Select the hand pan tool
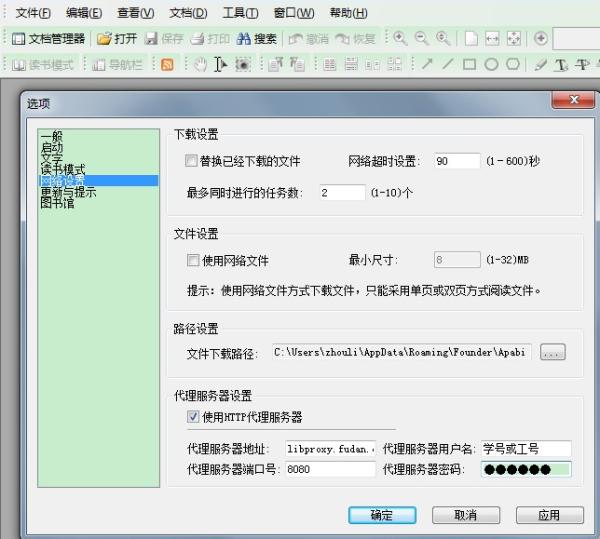This screenshot has height=539, width=600. tap(200, 65)
